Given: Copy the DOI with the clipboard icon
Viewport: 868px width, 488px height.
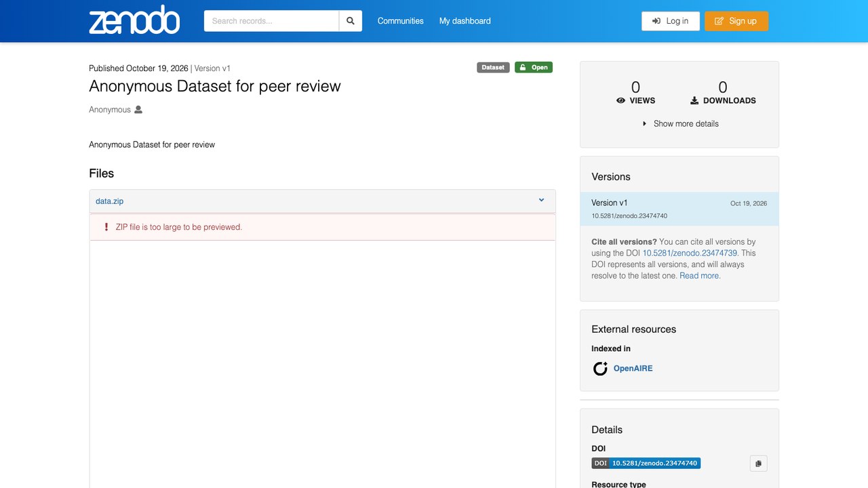Looking at the screenshot, I should tap(758, 464).
